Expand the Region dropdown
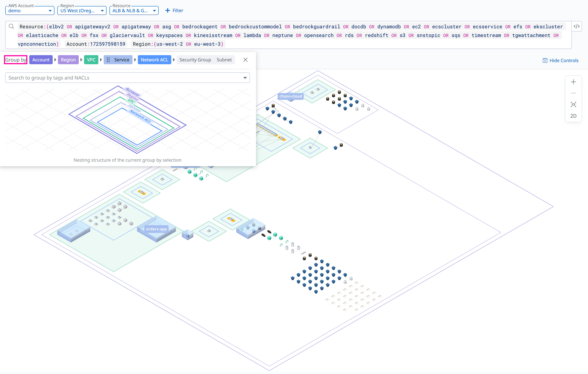This screenshot has height=374, width=588. 82,11
